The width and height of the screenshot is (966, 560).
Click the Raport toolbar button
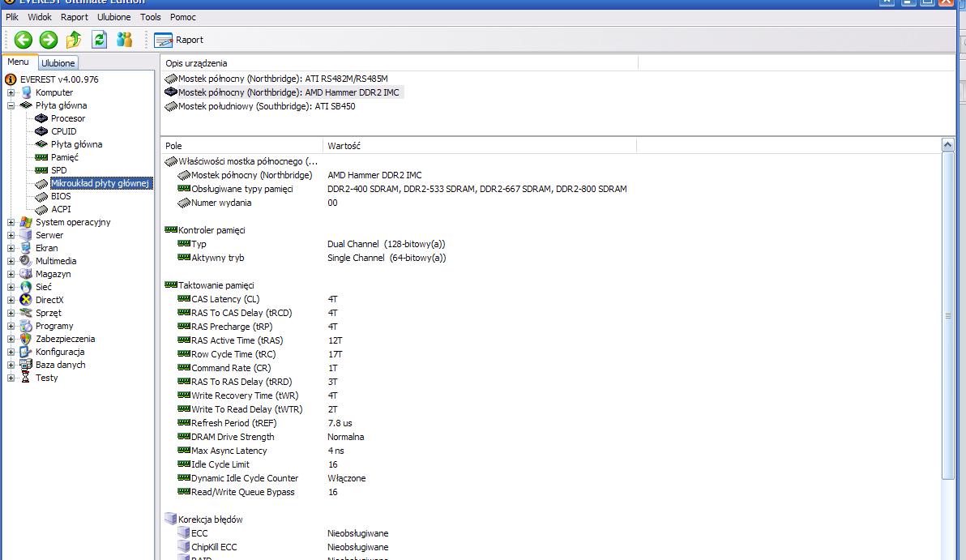click(178, 40)
